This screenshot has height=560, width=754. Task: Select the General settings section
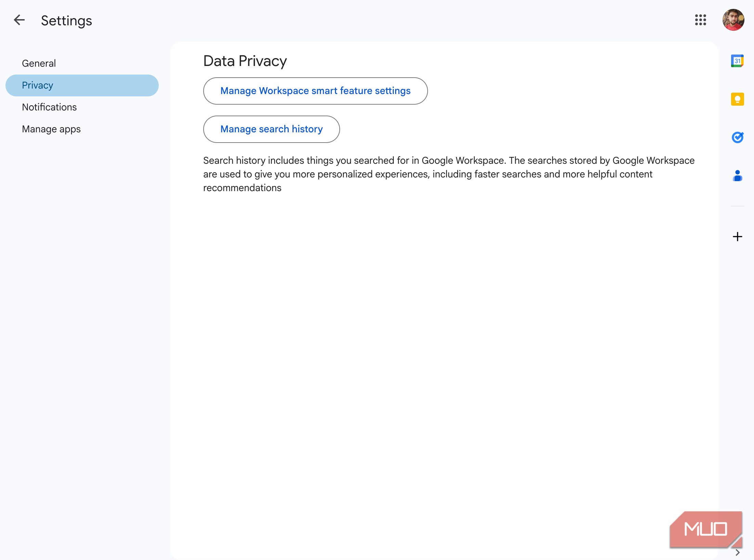pyautogui.click(x=82, y=64)
